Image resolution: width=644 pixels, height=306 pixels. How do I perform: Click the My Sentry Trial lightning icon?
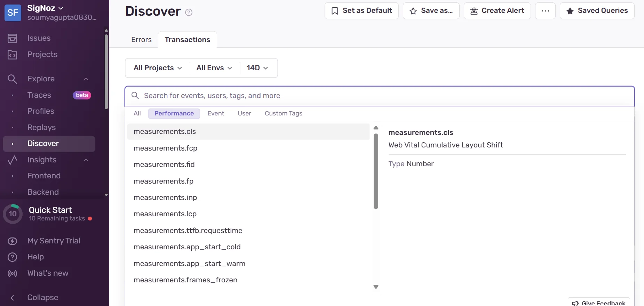click(x=12, y=241)
